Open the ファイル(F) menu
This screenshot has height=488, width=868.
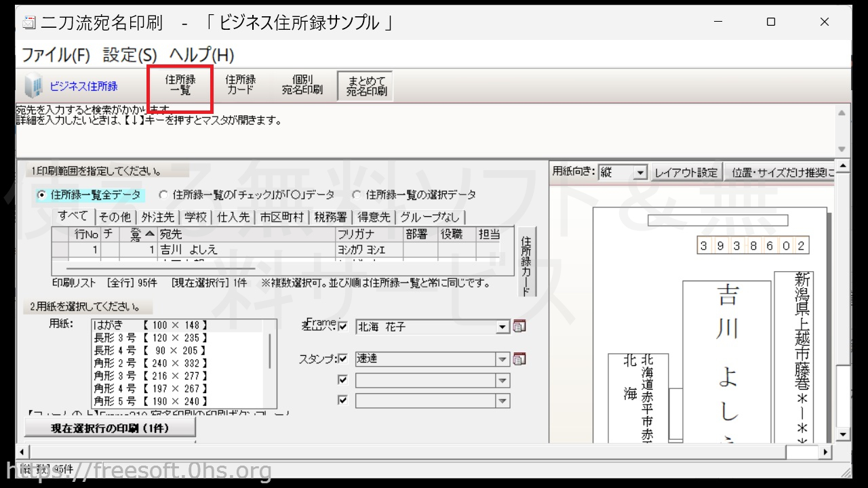point(56,55)
